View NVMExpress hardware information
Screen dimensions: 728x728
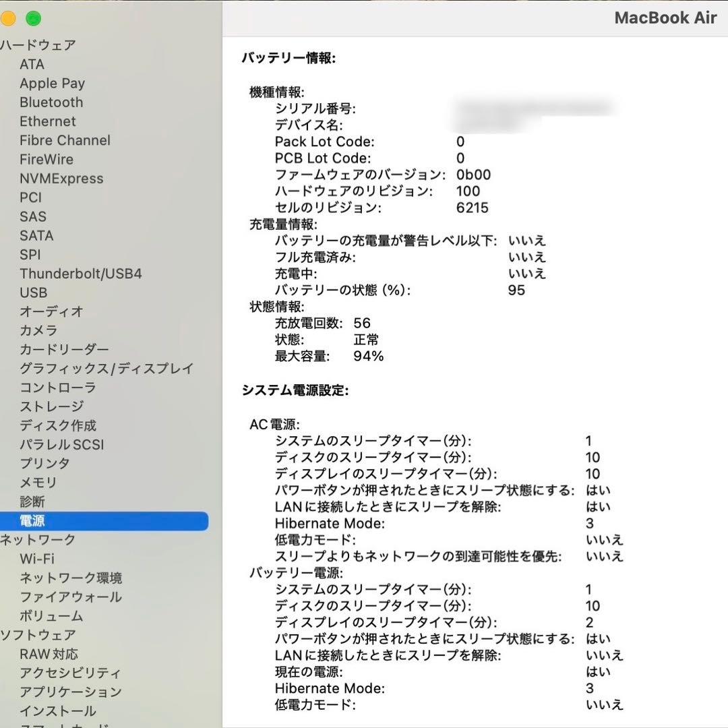pos(62,179)
